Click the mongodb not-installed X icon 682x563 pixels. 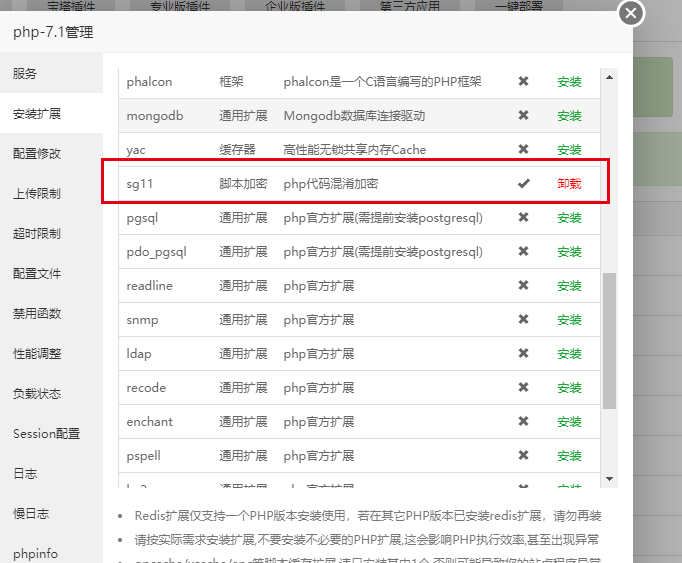(523, 115)
